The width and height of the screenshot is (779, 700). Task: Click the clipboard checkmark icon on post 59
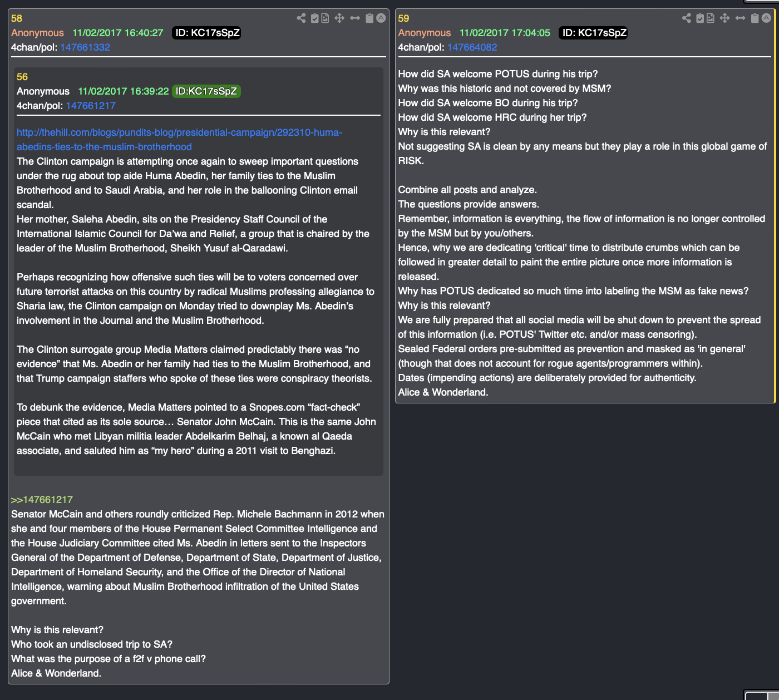tap(700, 18)
